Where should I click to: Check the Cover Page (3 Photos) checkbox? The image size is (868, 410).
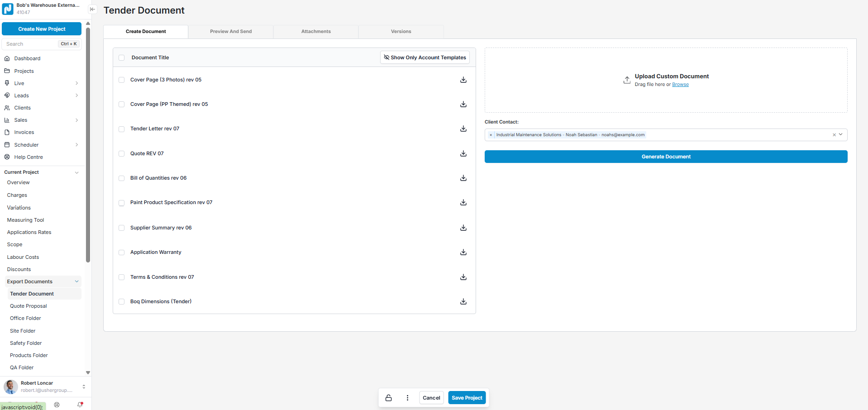point(121,80)
